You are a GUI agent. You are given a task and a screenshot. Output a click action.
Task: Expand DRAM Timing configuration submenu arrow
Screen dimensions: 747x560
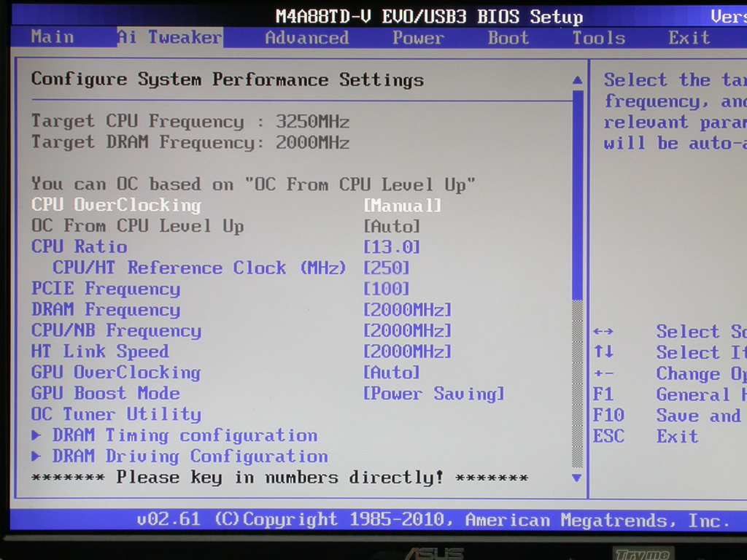(36, 435)
